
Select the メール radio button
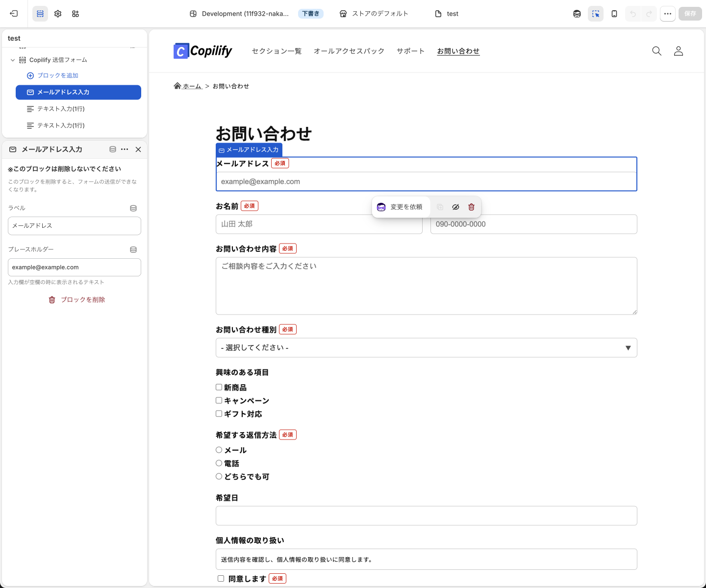[x=219, y=450]
